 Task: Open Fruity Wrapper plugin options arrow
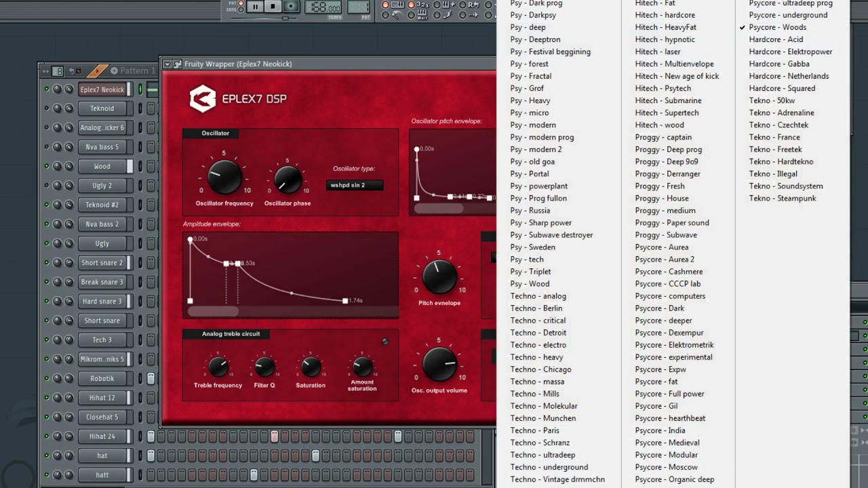167,64
